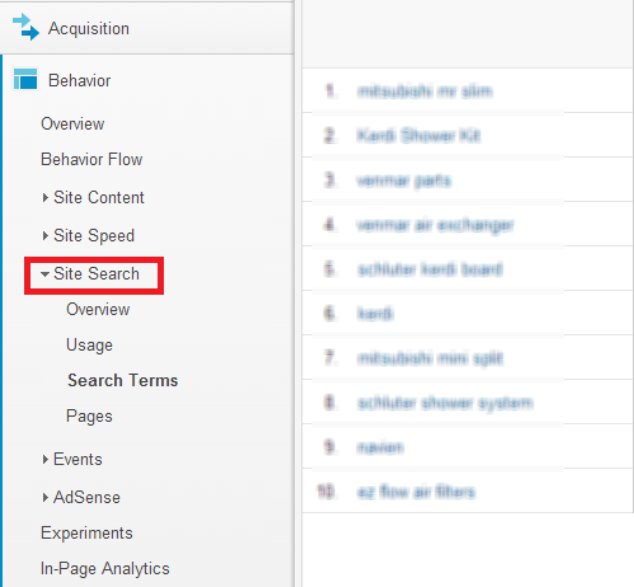This screenshot has width=634, height=587.
Task: Open In-Page Analytics report
Action: click(x=105, y=569)
